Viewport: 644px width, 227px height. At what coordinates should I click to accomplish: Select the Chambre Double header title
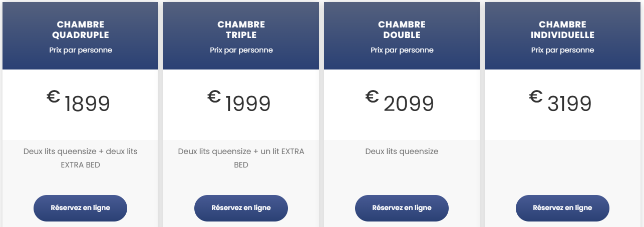(402, 30)
